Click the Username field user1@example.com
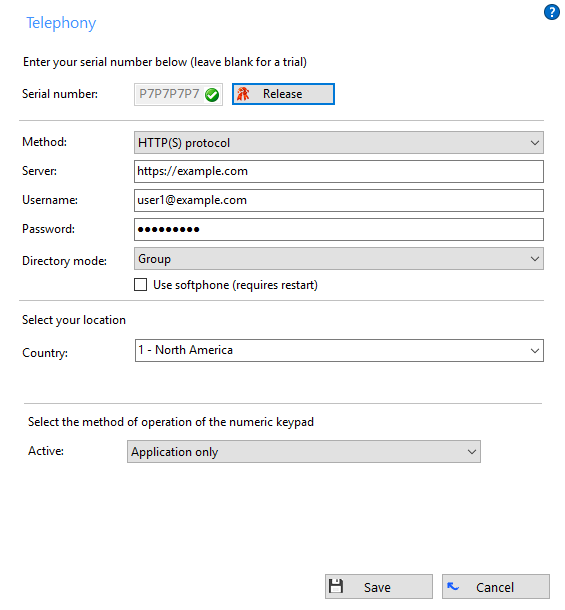 click(x=339, y=200)
